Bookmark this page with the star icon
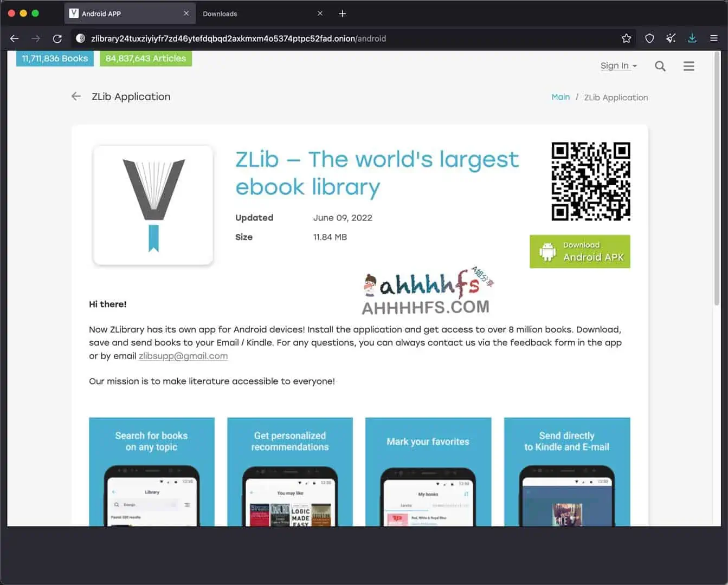The image size is (728, 585). (626, 38)
